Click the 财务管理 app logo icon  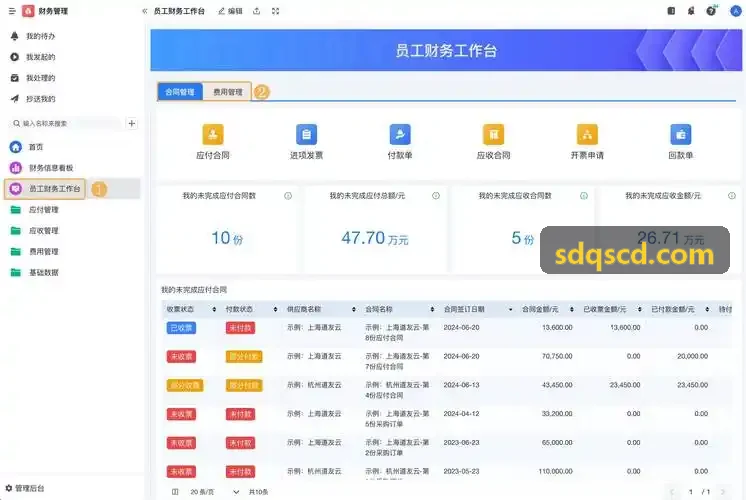tap(28, 11)
